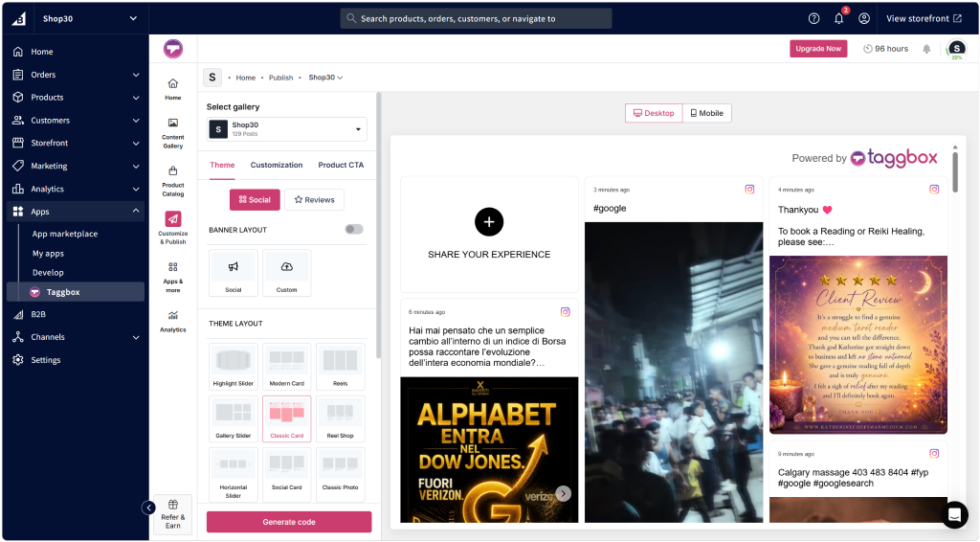Open the Select gallery Shop30 dropdown
This screenshot has width=980, height=542.
coord(287,129)
